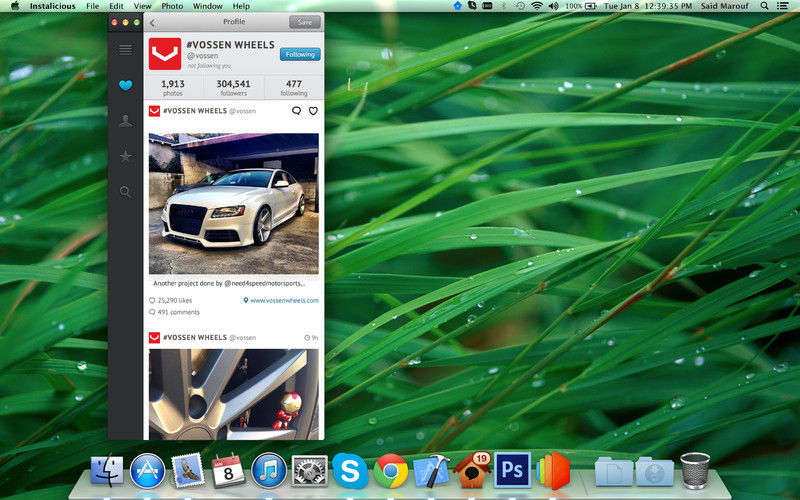Open Finder from the Dock
The height and width of the screenshot is (500, 800).
[x=107, y=470]
